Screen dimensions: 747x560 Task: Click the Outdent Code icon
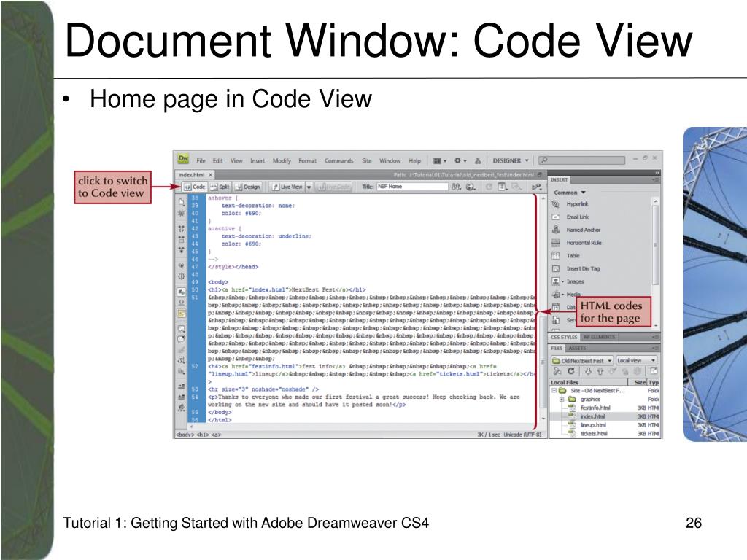point(182,397)
